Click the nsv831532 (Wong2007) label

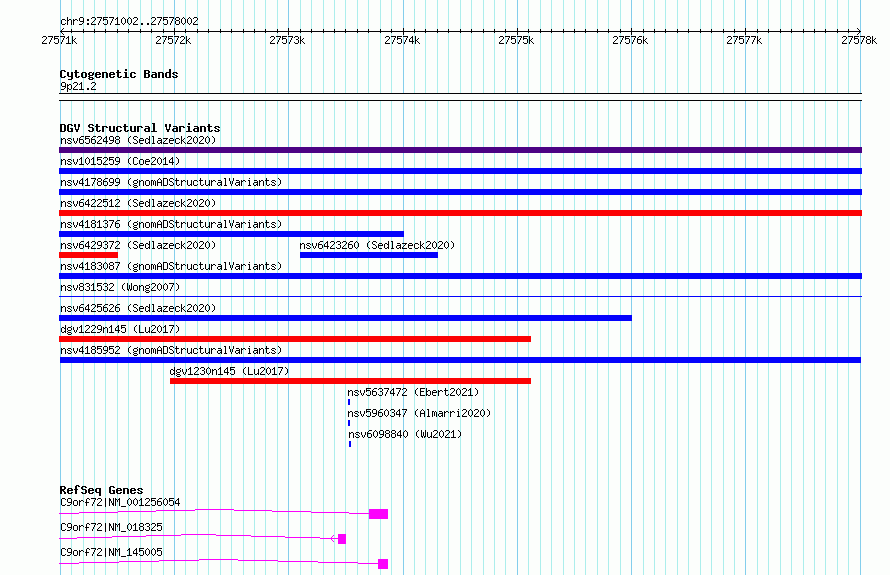tap(120, 287)
